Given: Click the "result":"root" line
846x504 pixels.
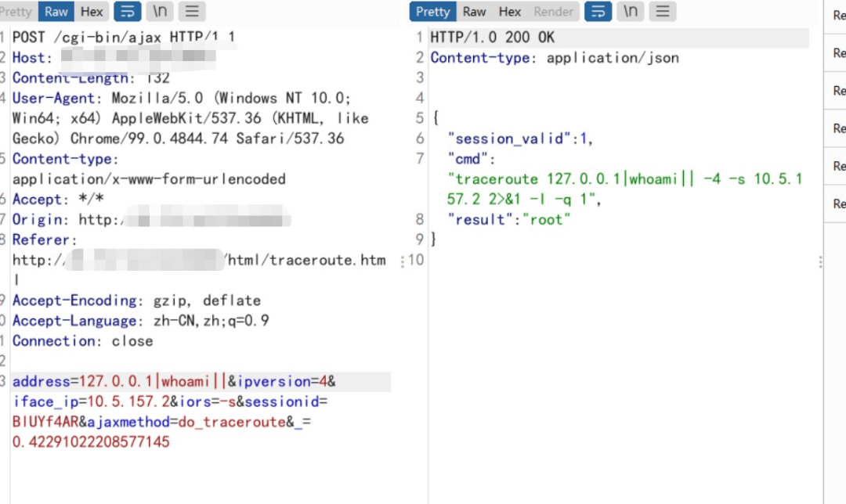Looking at the screenshot, I should 509,220.
